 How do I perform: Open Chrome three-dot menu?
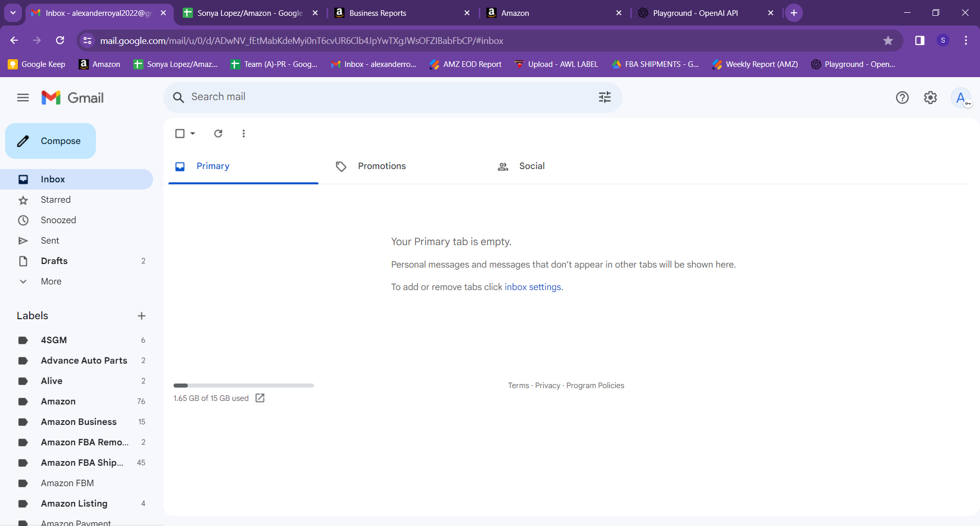[x=966, y=40]
